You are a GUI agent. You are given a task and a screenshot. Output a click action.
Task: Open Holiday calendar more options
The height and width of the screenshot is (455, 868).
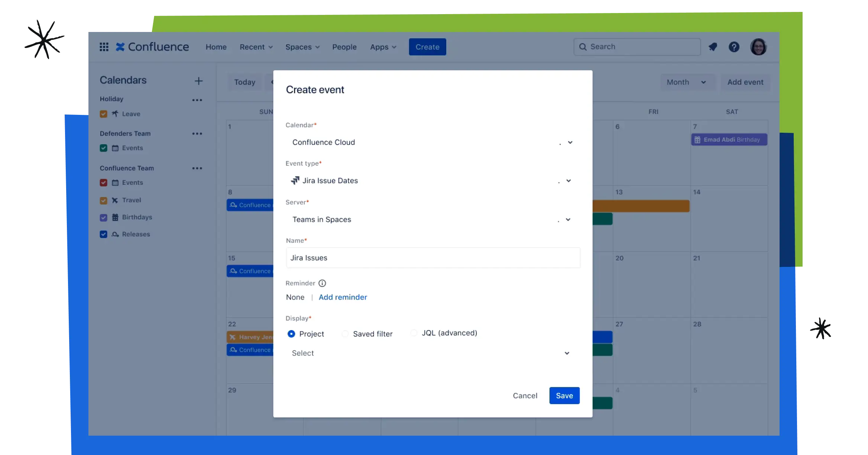tap(197, 100)
